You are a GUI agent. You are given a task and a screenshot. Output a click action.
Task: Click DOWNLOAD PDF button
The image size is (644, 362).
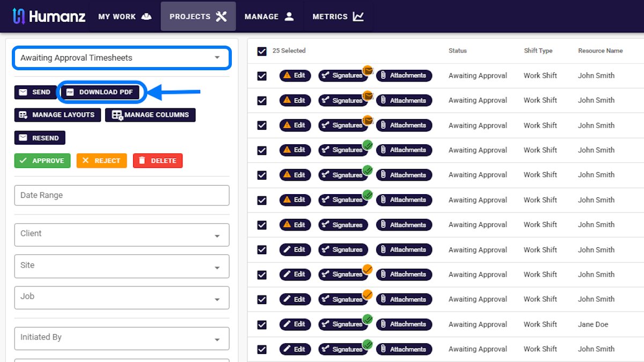100,92
